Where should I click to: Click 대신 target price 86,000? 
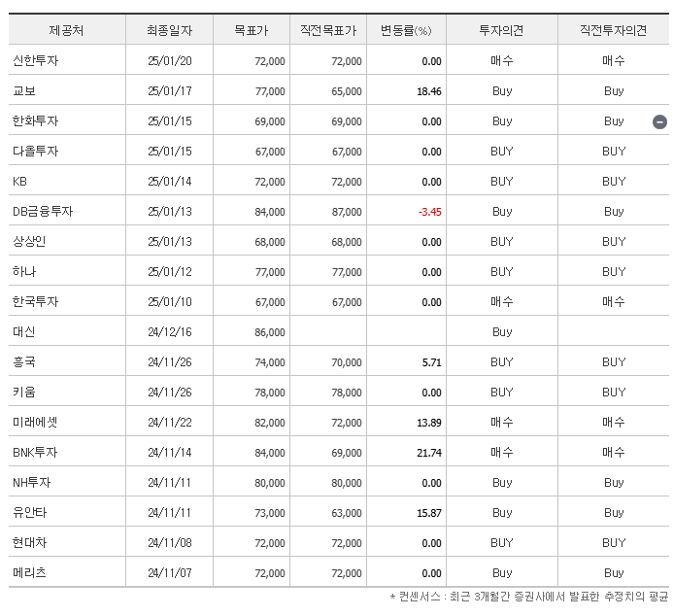point(270,332)
